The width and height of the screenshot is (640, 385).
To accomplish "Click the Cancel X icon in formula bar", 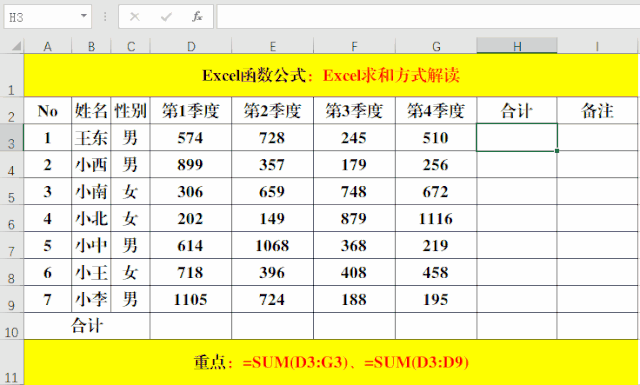I will tap(135, 17).
